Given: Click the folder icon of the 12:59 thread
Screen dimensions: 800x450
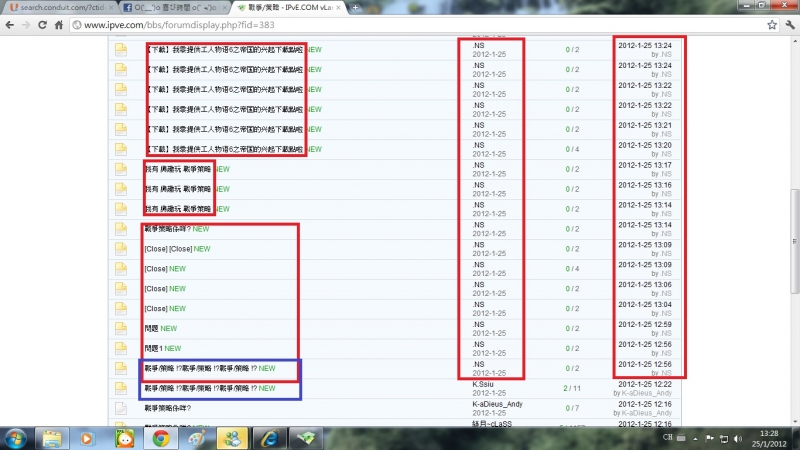Looking at the screenshot, I should click(121, 328).
